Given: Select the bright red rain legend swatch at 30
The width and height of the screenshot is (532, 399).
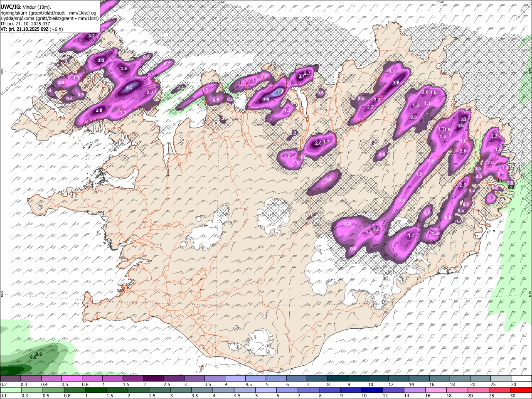Looking at the screenshot, I should 521,390.
